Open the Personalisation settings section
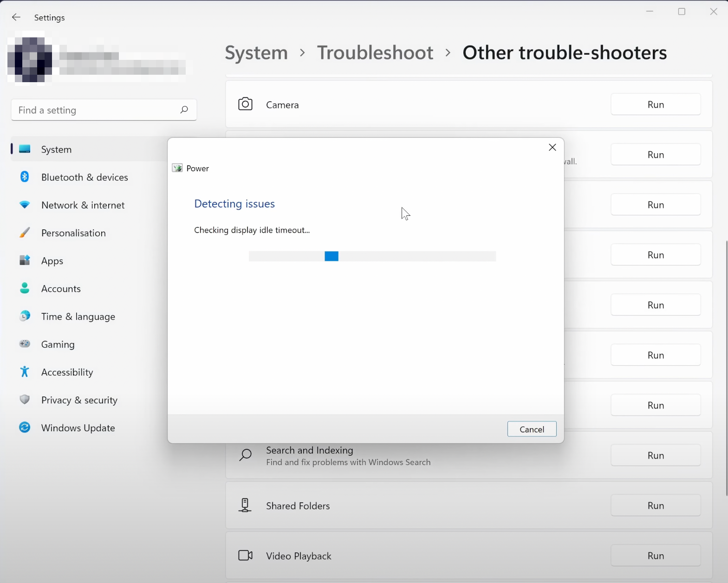This screenshot has width=728, height=583. pos(73,233)
